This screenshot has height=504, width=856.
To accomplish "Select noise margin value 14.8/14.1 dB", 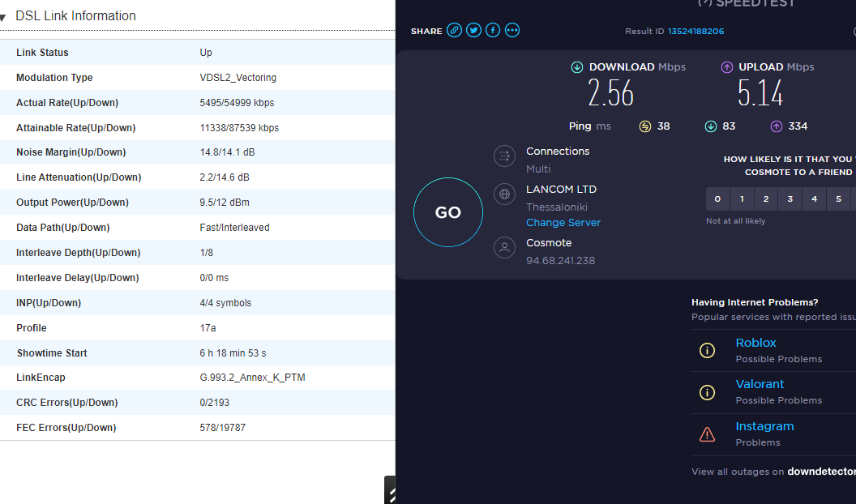I will point(227,152).
